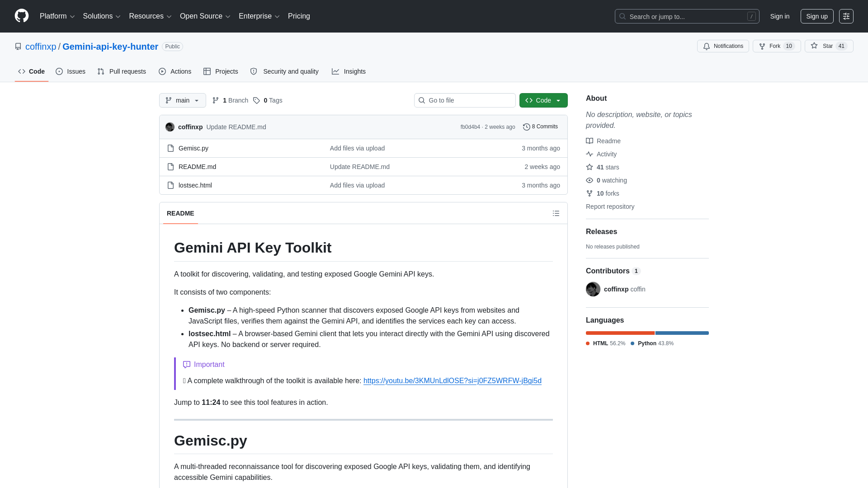
Task: Click the file icon next to lostsec.html
Action: (x=170, y=185)
